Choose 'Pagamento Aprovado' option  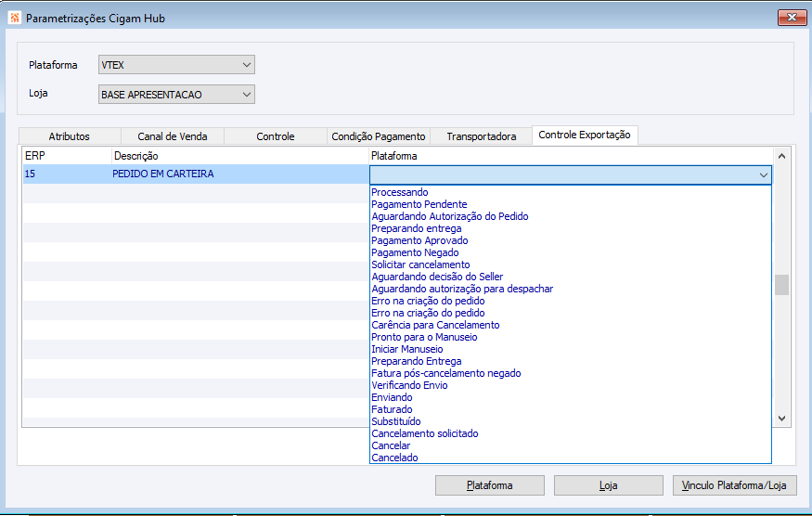(x=419, y=240)
